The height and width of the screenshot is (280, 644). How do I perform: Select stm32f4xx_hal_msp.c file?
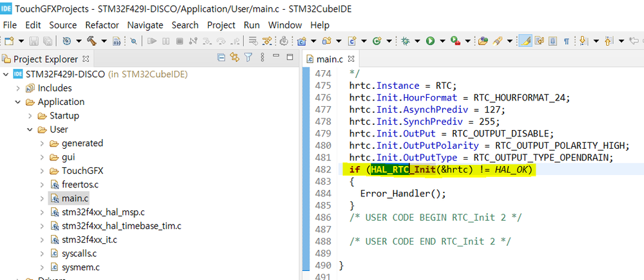pos(103,212)
